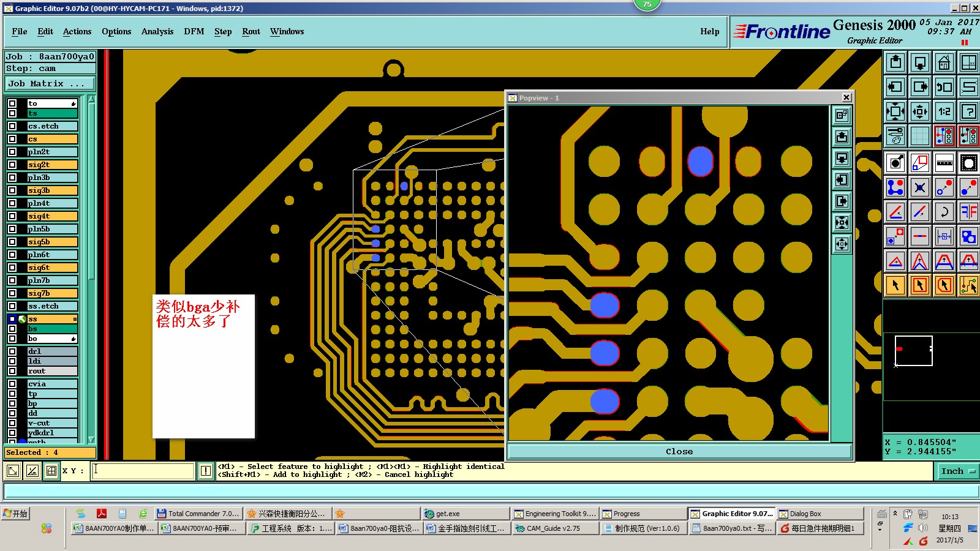
Task: Click the pan down view icon
Action: [x=920, y=62]
